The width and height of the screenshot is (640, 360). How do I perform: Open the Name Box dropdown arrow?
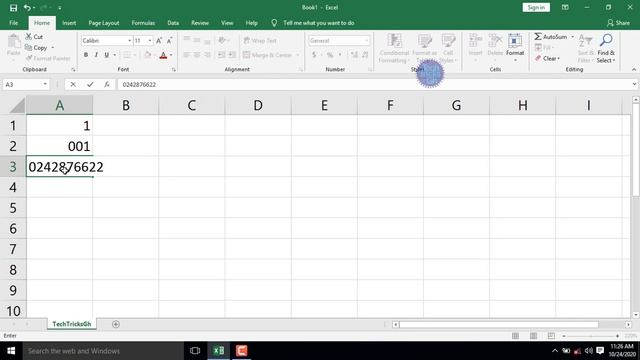(45, 84)
